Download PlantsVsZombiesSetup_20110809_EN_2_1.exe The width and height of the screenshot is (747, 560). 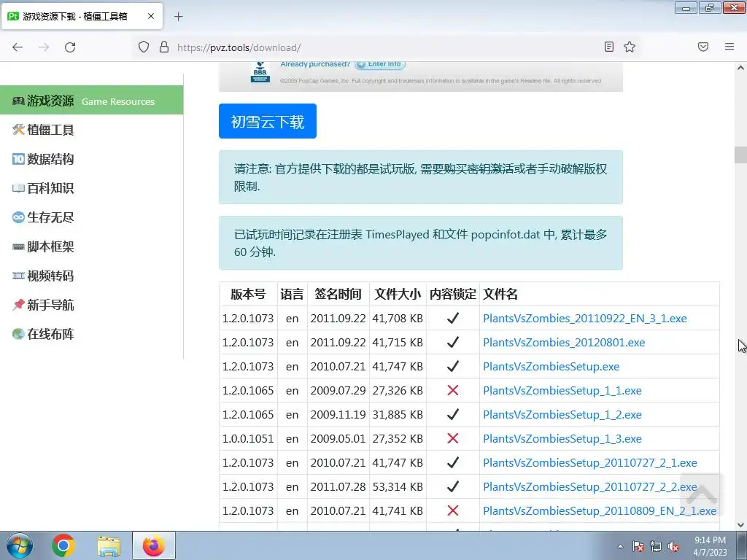(x=600, y=510)
